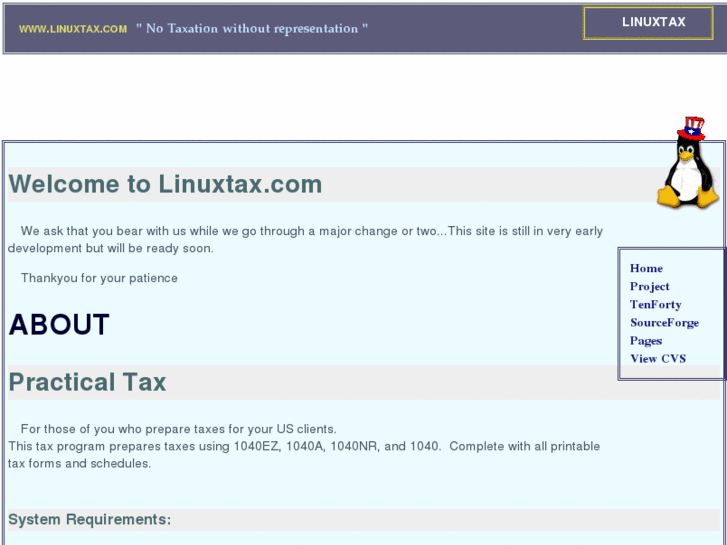Image resolution: width=727 pixels, height=545 pixels.
Task: Open the Home link in sidebar
Action: tap(646, 269)
